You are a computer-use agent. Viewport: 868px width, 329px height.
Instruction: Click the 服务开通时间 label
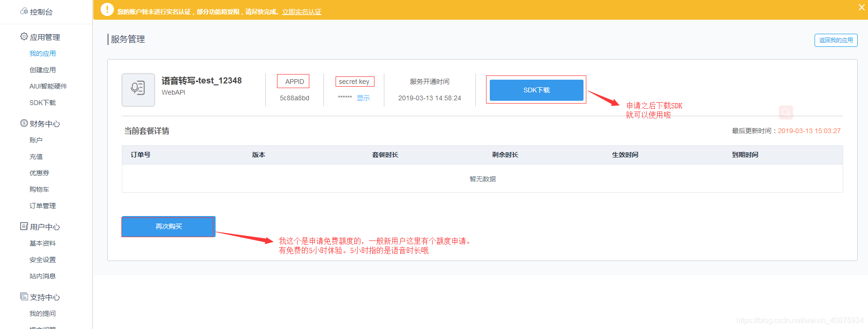[430, 82]
